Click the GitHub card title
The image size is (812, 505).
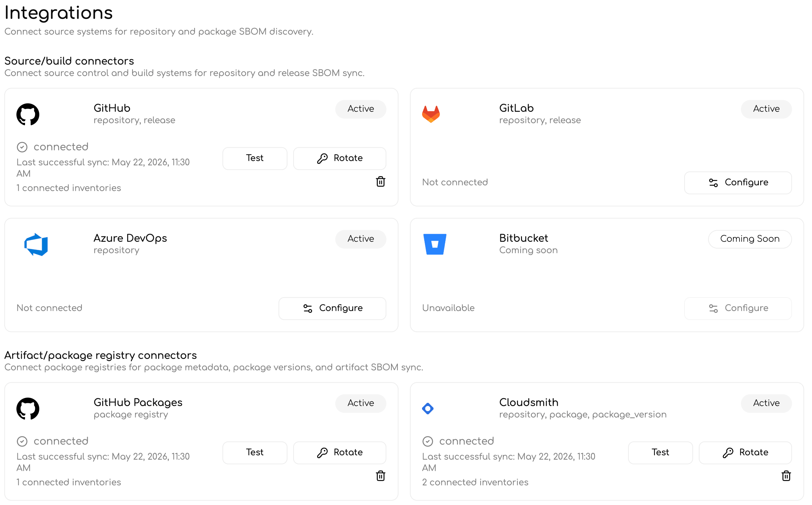pos(112,108)
